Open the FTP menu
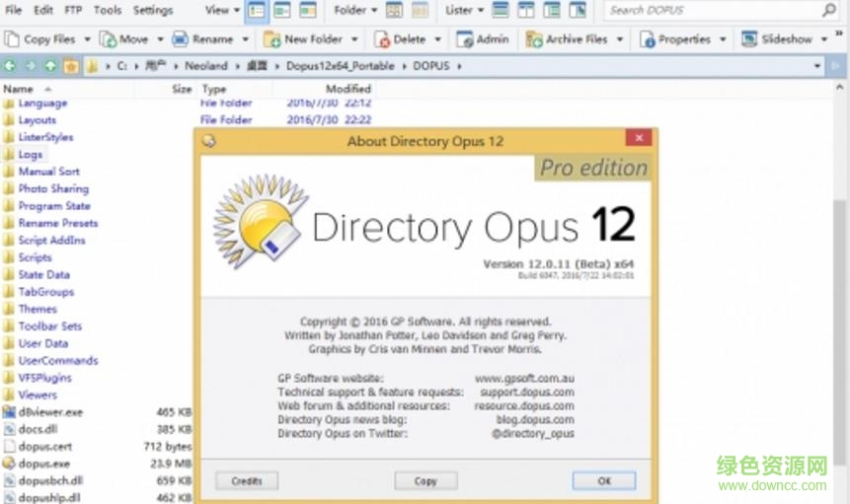Screen dimensions: 850x504 tap(74, 11)
